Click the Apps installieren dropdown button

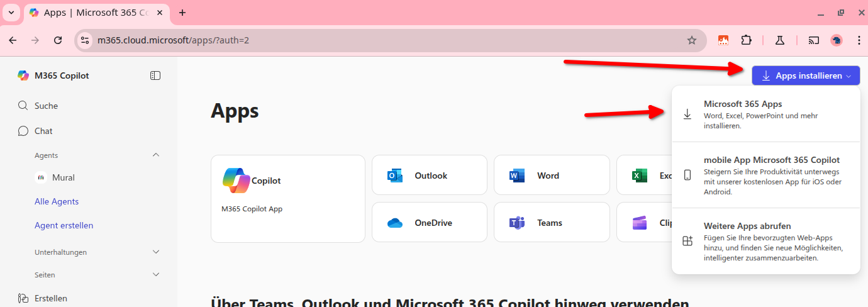(806, 75)
